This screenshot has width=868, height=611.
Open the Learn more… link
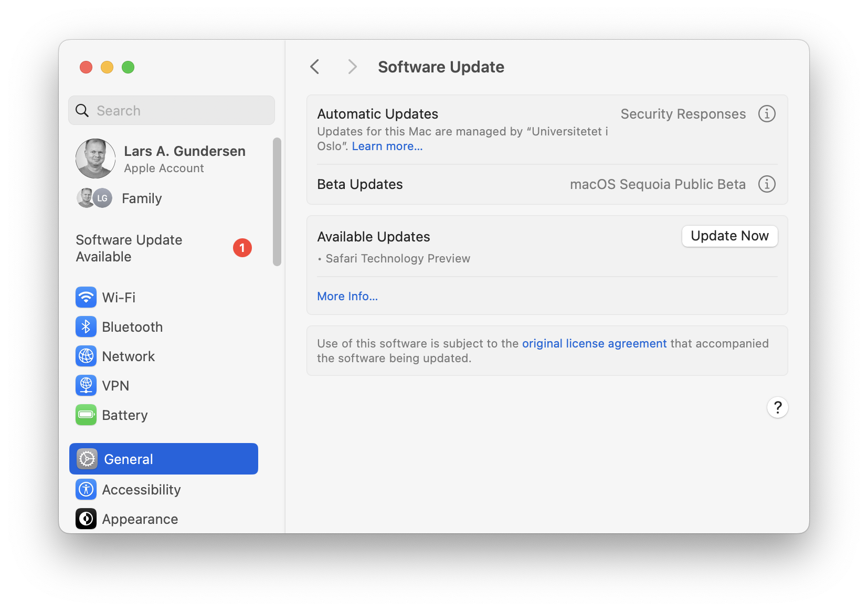tap(387, 146)
